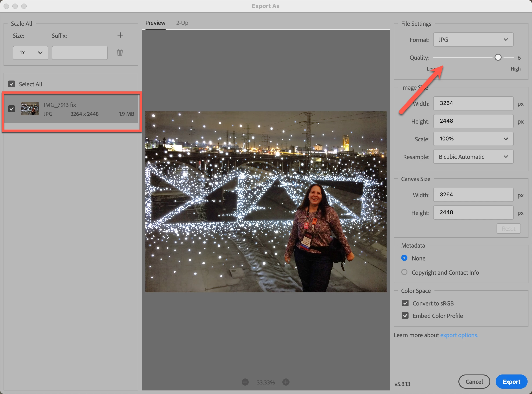The width and height of the screenshot is (532, 394).
Task: Click the trash icon to delete the scale row
Action: coord(120,53)
